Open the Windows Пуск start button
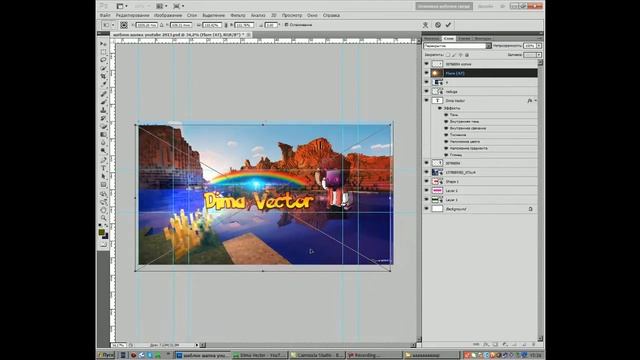 pos(106,355)
